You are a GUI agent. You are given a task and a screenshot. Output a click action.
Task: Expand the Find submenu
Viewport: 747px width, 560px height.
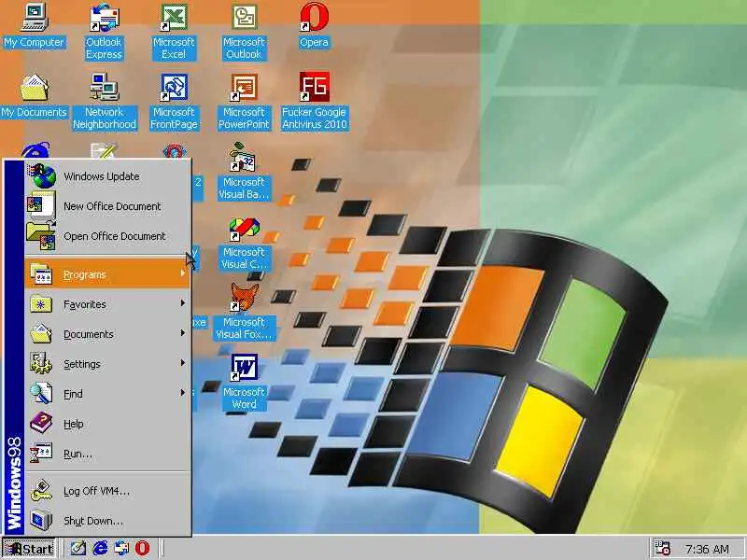click(107, 394)
